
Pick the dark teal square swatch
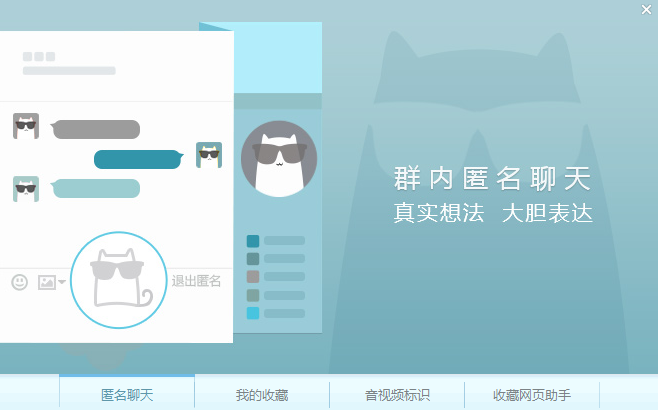[x=253, y=241]
